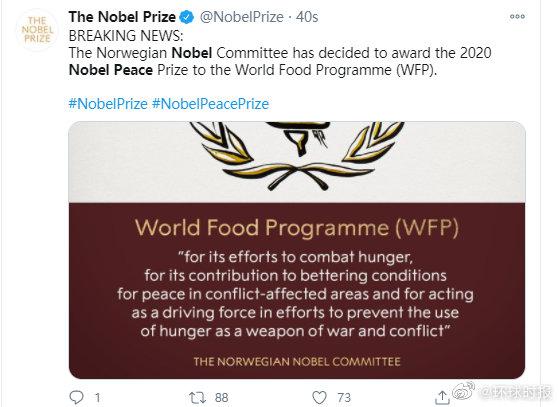This screenshot has width=559, height=407.
Task: Open the World Food Programme image card
Action: [x=297, y=250]
